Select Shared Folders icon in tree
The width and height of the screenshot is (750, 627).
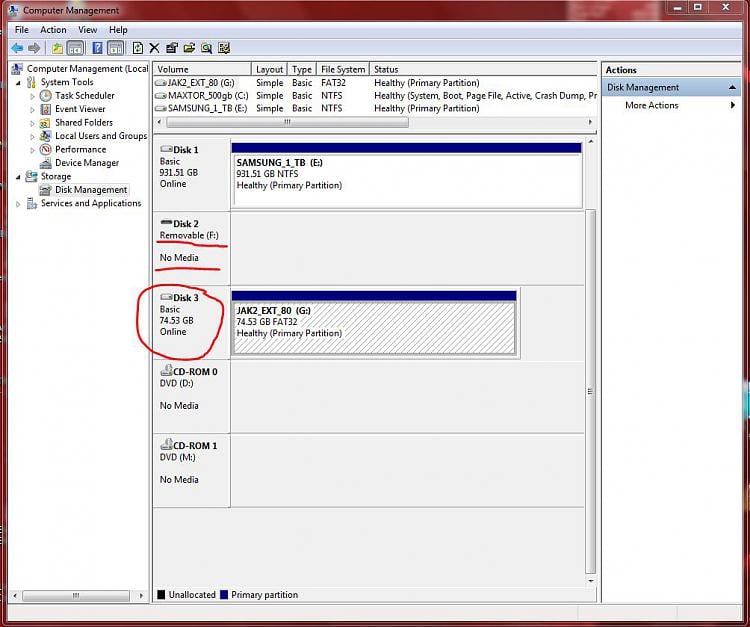click(45, 122)
